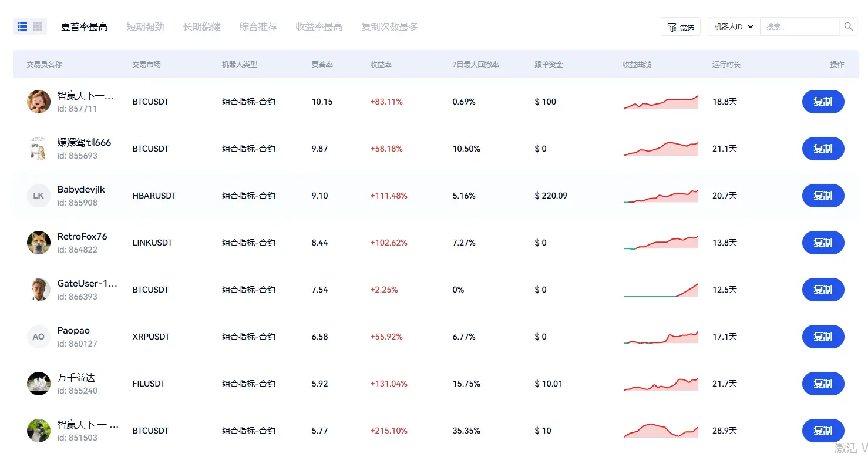The height and width of the screenshot is (457, 868).
Task: Click the +131.04% return value
Action: [389, 384]
